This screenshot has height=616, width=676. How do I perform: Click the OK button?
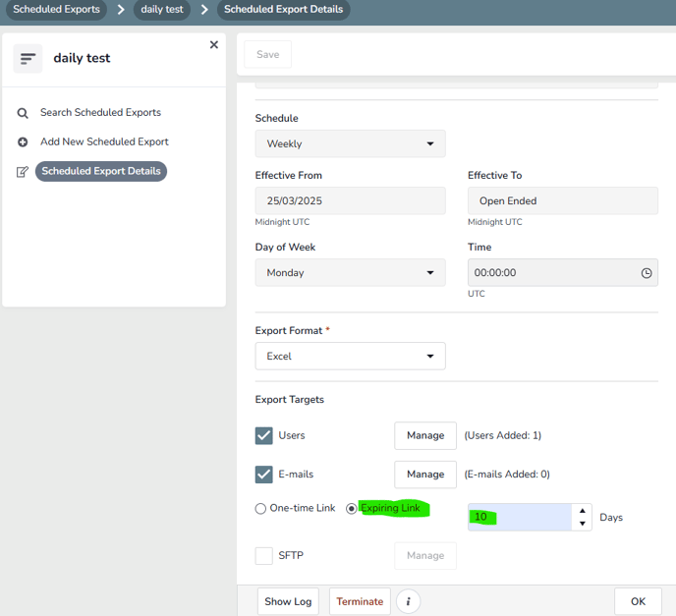click(x=638, y=601)
